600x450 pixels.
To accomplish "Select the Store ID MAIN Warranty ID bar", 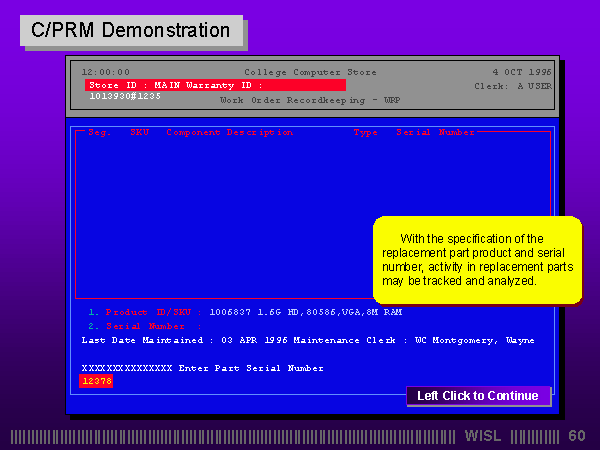I will [215, 85].
